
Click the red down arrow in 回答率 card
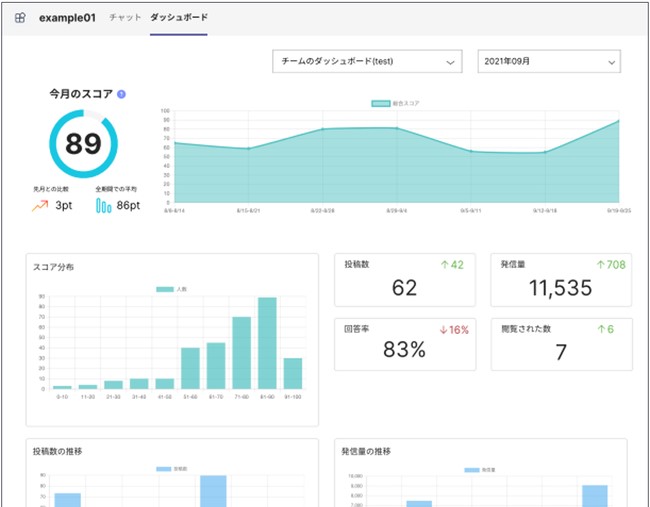[443, 330]
